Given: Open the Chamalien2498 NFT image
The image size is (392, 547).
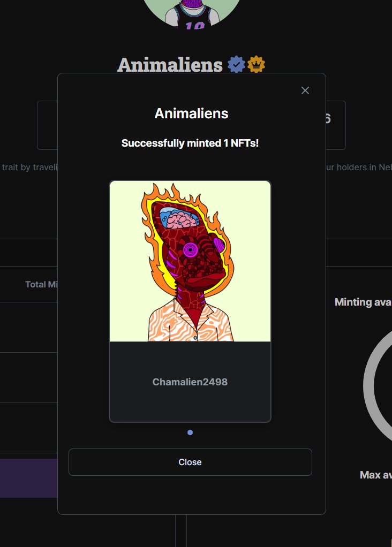Looking at the screenshot, I should click(x=190, y=261).
